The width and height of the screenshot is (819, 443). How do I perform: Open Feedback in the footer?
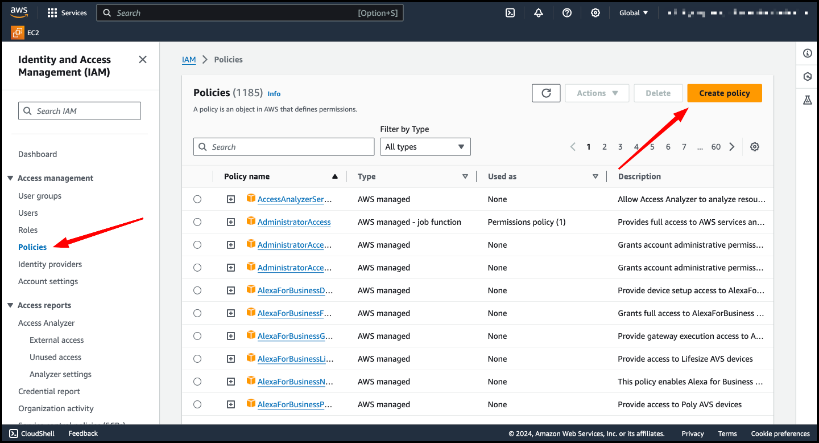coord(83,434)
